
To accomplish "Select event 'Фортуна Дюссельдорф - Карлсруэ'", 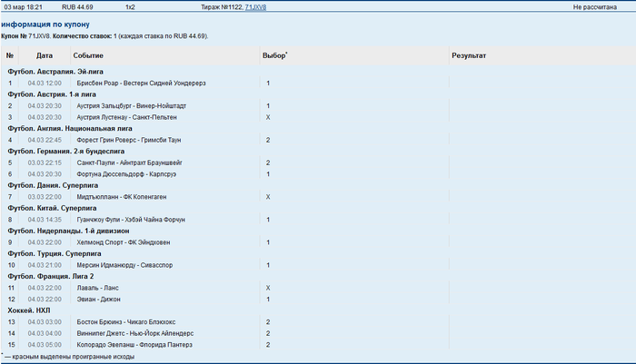I will pyautogui.click(x=126, y=174).
